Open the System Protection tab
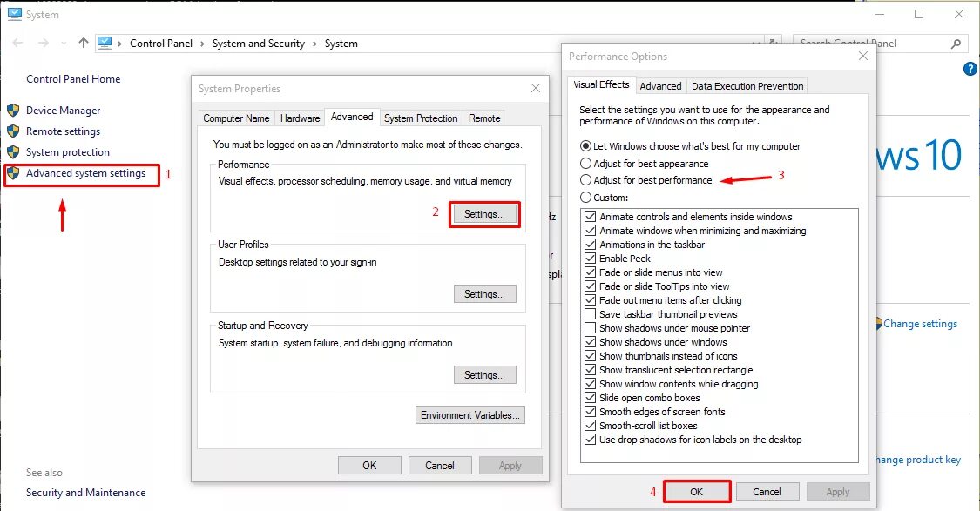This screenshot has height=511, width=980. (421, 118)
